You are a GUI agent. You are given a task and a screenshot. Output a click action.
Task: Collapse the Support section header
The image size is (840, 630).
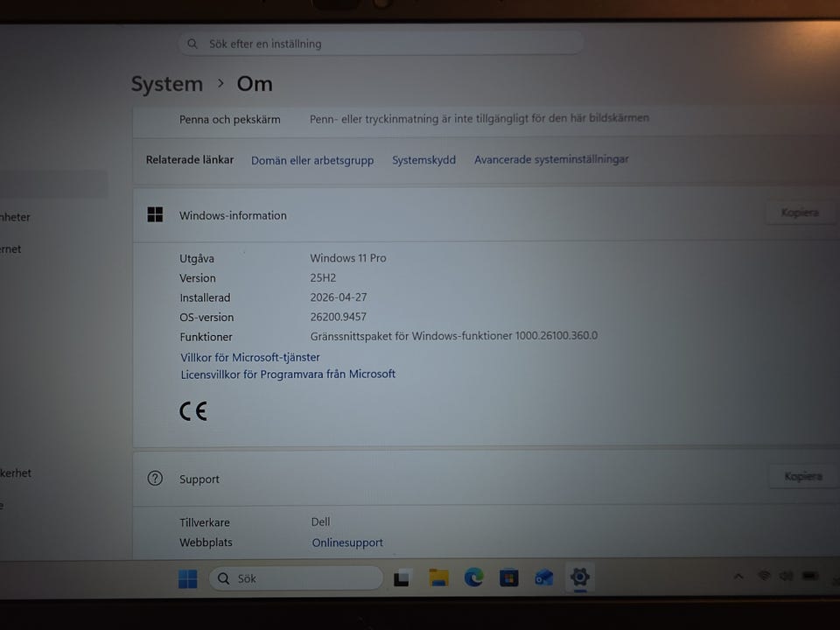[x=486, y=479]
